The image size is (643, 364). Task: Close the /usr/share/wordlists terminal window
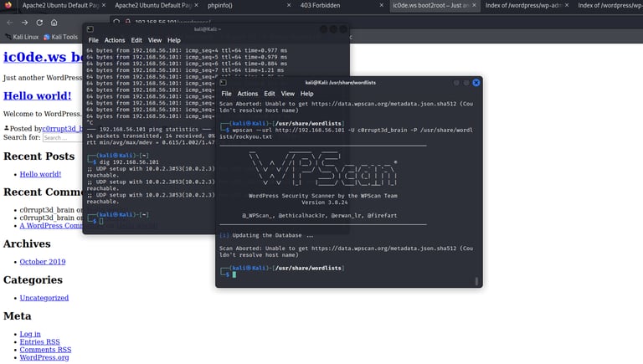476,82
